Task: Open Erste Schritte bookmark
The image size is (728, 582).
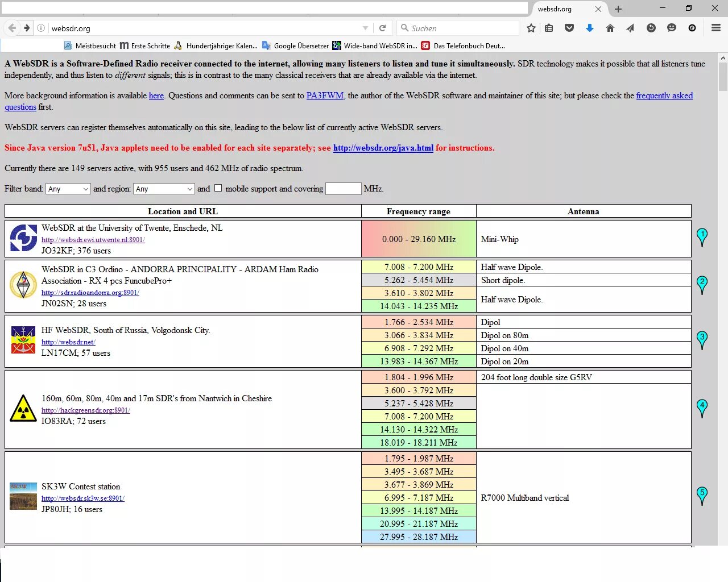Action: (x=144, y=45)
